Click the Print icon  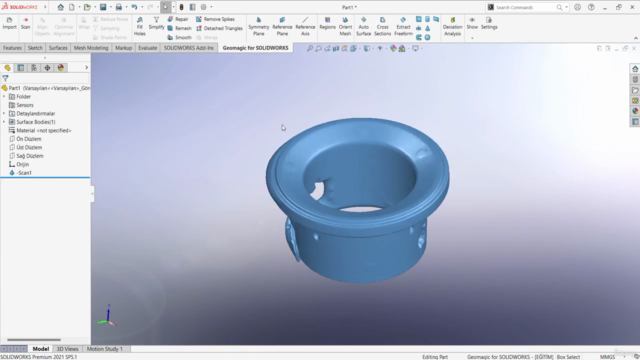pos(118,7)
